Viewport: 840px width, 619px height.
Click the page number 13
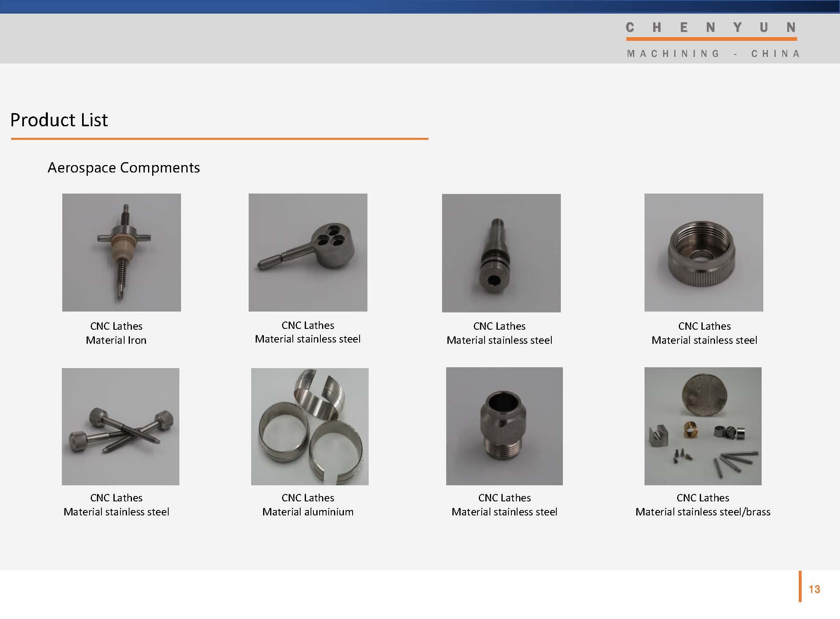(x=814, y=589)
